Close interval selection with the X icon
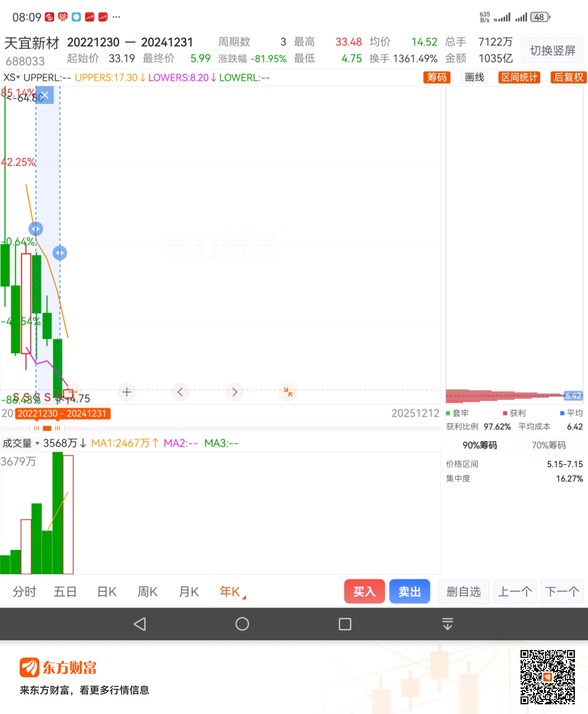Screen dimensions: 588x714 pyautogui.click(x=45, y=95)
